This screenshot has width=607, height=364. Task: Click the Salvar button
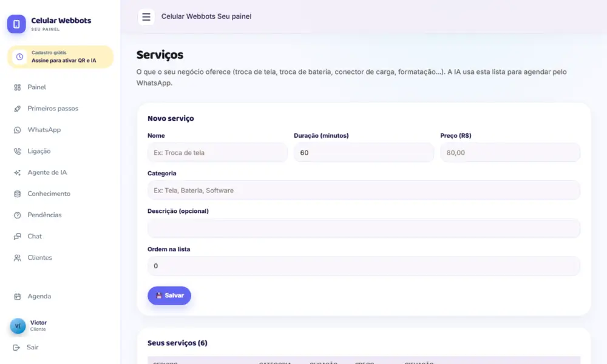[169, 295]
